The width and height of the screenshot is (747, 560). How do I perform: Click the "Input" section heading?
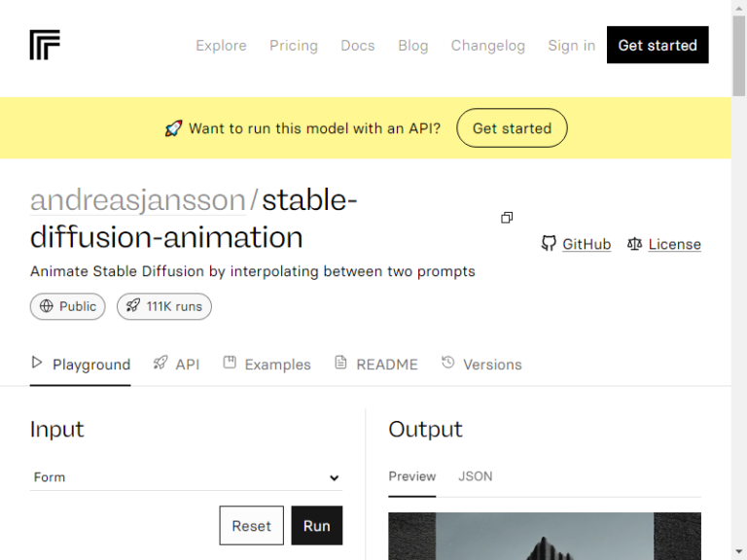click(x=57, y=429)
